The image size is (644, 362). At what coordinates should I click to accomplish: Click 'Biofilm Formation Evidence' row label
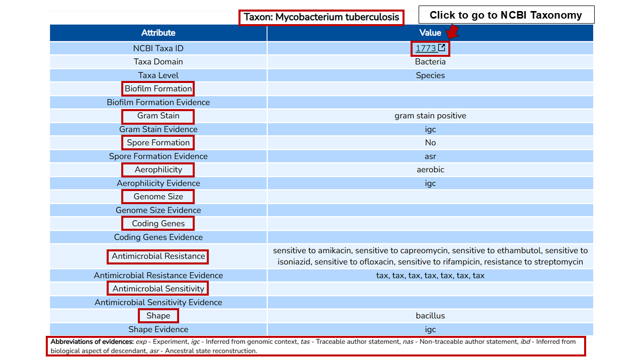pyautogui.click(x=158, y=102)
